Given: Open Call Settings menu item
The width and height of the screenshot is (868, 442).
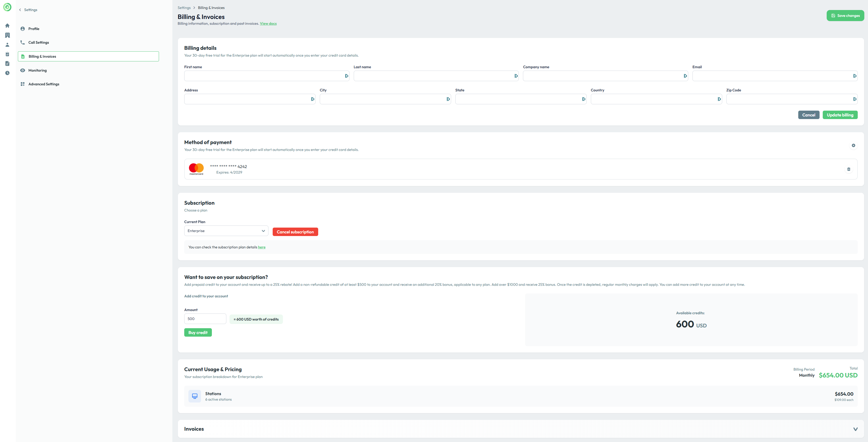Looking at the screenshot, I should coord(38,42).
